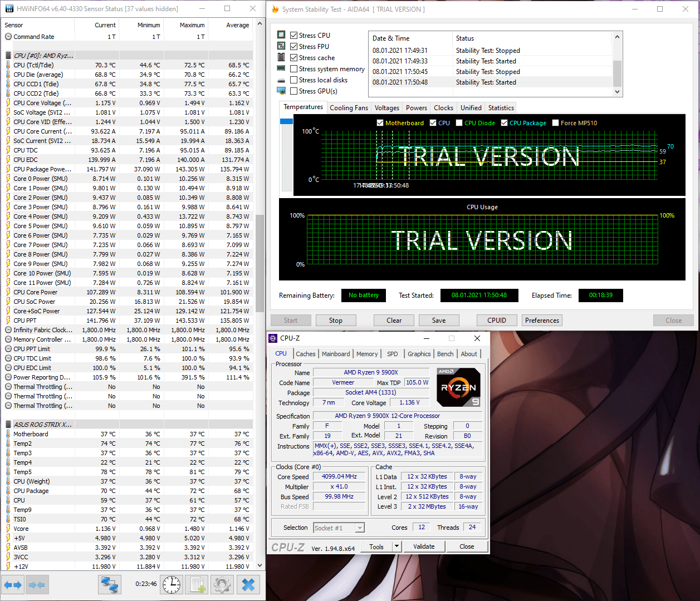
Task: Collapse the ASUS ROG STRIX X... sensor group
Action: coord(42,425)
